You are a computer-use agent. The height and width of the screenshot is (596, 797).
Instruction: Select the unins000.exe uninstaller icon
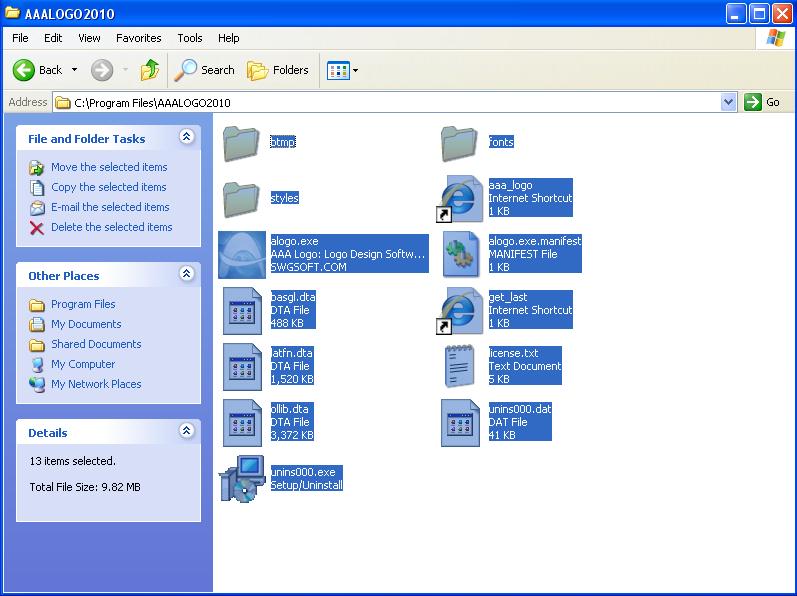pyautogui.click(x=242, y=479)
